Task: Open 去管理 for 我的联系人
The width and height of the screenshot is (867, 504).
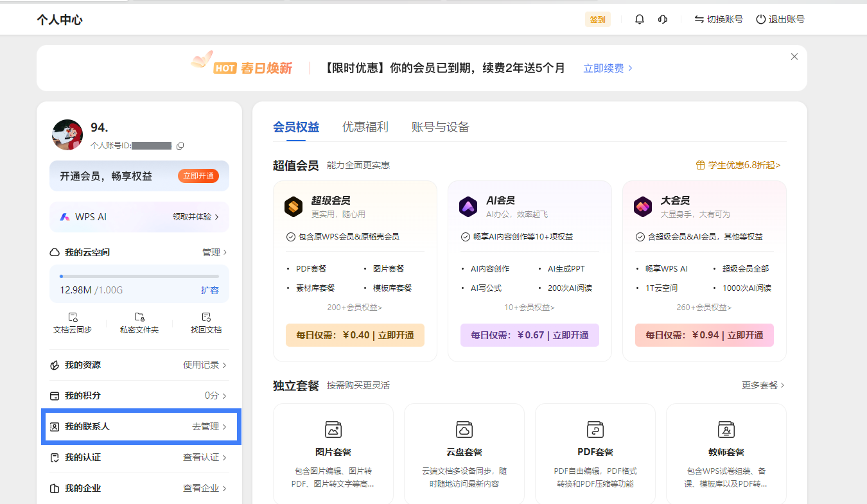Action: [x=209, y=426]
